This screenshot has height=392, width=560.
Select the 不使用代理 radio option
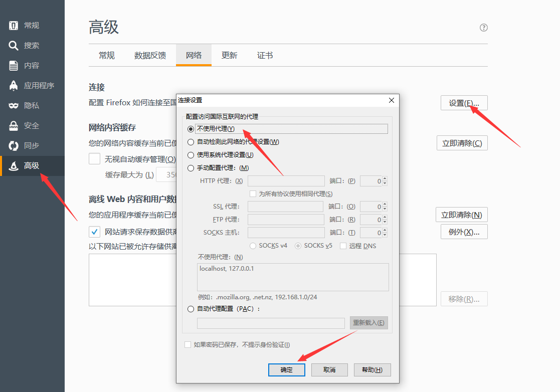click(x=192, y=129)
